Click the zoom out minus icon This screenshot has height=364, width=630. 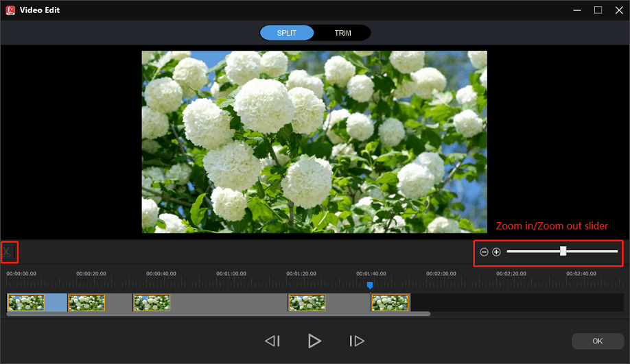click(484, 252)
